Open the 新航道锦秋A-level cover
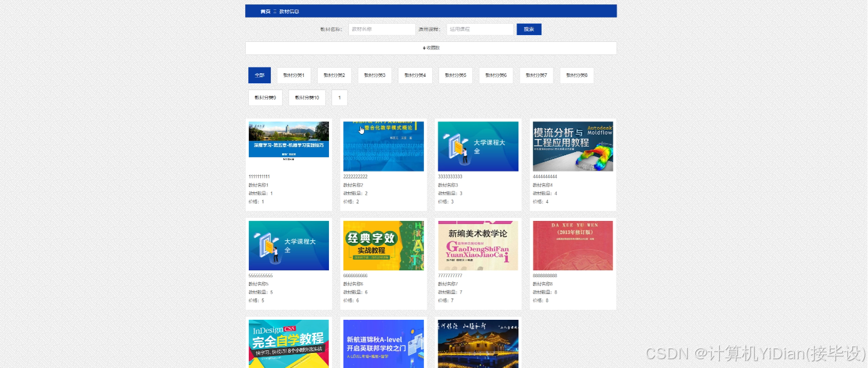Viewport: 868px width, 368px height. pyautogui.click(x=383, y=344)
